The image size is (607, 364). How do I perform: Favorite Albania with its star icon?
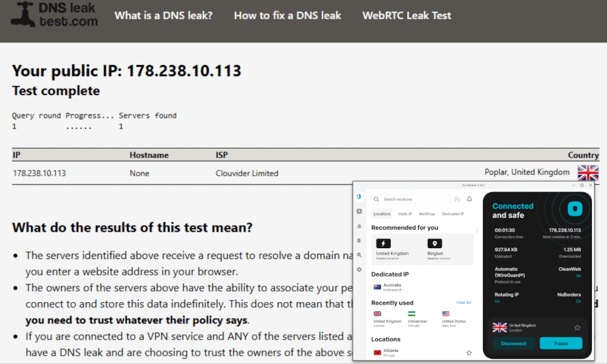pyautogui.click(x=469, y=353)
